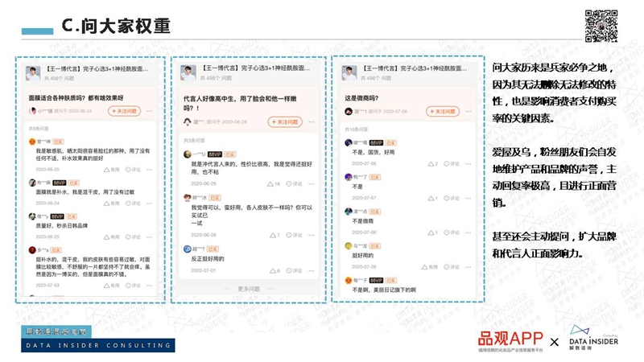The image size is (644, 362).
Task: Open asker avatar under '面膜适合各种肤质吗' question
Action: 32,111
